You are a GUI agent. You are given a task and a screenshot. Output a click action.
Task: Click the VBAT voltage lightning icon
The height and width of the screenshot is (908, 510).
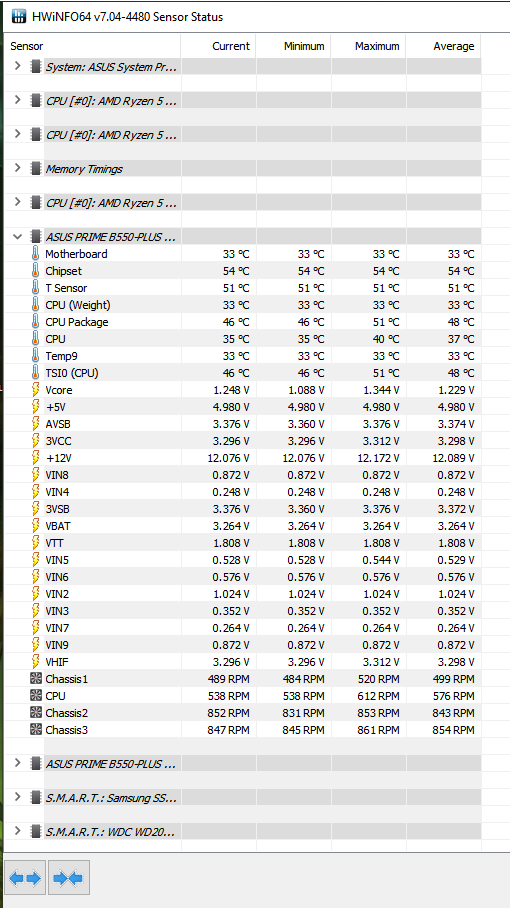[x=36, y=526]
